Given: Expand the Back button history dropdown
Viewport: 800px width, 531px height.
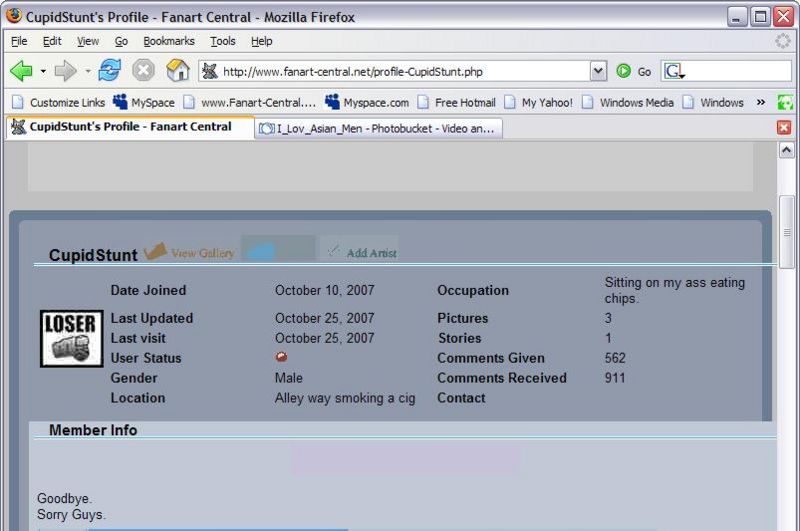Looking at the screenshot, I should tap(43, 71).
